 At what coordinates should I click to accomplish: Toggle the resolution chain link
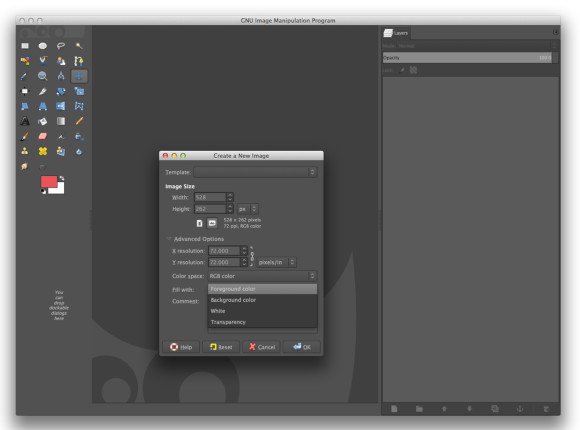coord(252,256)
